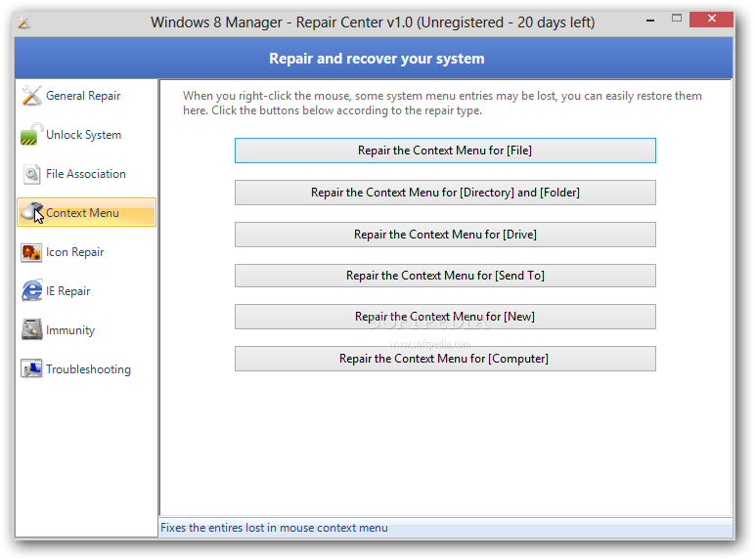Click the Icon Repair picture icon

click(31, 252)
